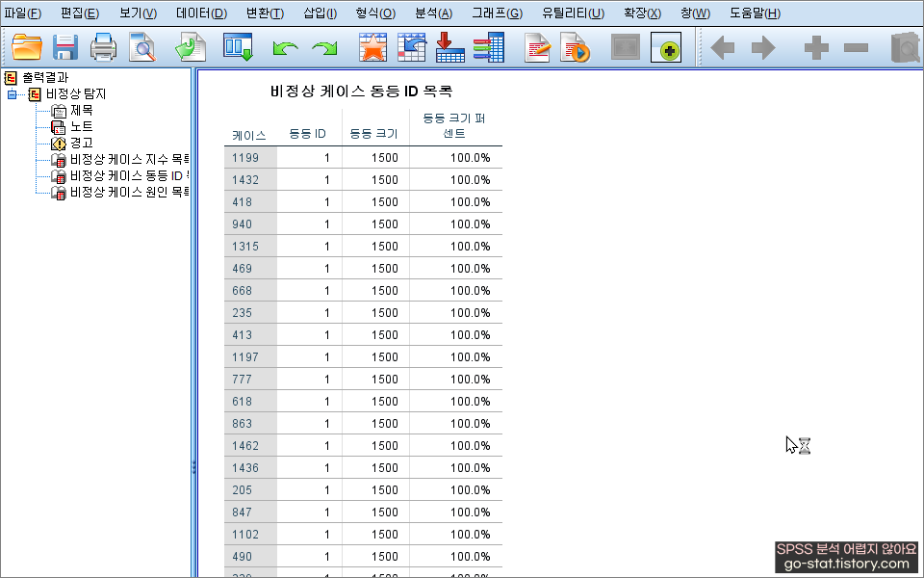Viewport: 924px width, 578px height.
Task: Select 경고 item in outline
Action: (x=81, y=143)
